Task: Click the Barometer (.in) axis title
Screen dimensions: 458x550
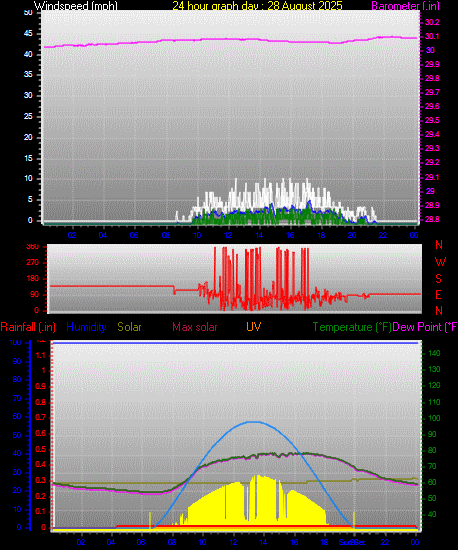Action: tap(405, 6)
